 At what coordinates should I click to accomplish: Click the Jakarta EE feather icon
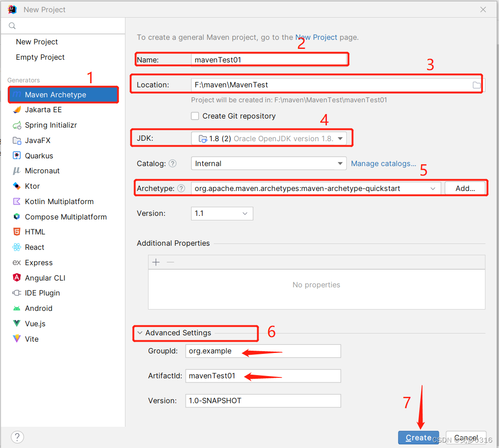pyautogui.click(x=17, y=110)
